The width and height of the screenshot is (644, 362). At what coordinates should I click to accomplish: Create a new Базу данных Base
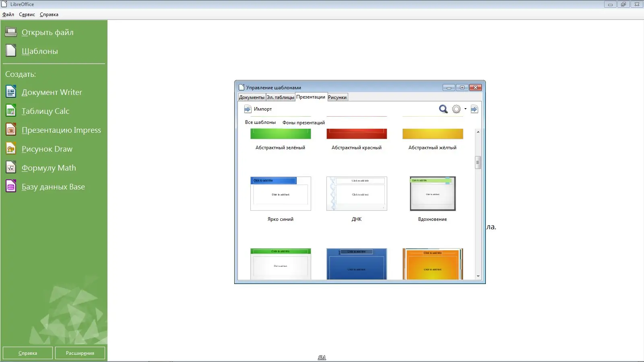tap(53, 187)
